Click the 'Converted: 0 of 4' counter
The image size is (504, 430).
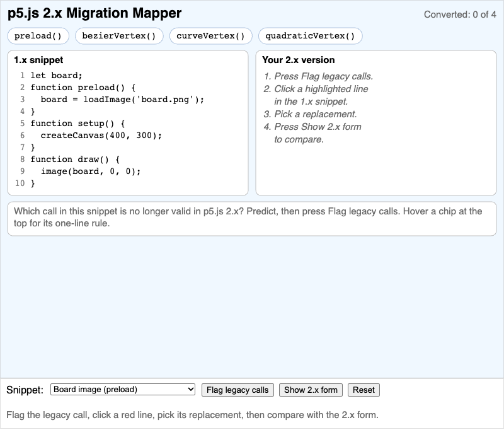(460, 15)
